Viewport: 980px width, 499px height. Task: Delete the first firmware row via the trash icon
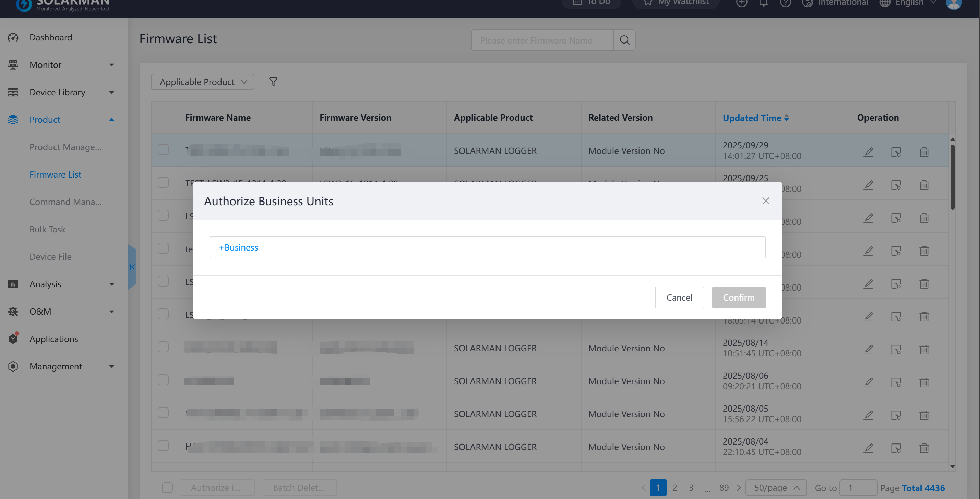[x=924, y=152]
